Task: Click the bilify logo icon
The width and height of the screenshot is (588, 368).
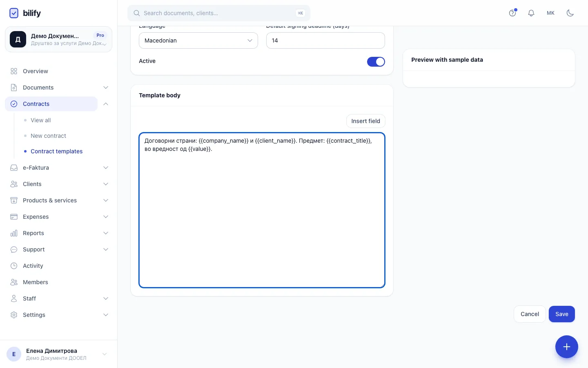Action: (14, 13)
